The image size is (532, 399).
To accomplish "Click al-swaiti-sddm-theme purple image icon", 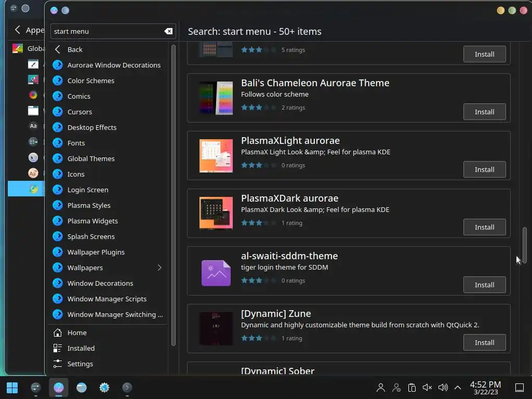I will tap(216, 273).
